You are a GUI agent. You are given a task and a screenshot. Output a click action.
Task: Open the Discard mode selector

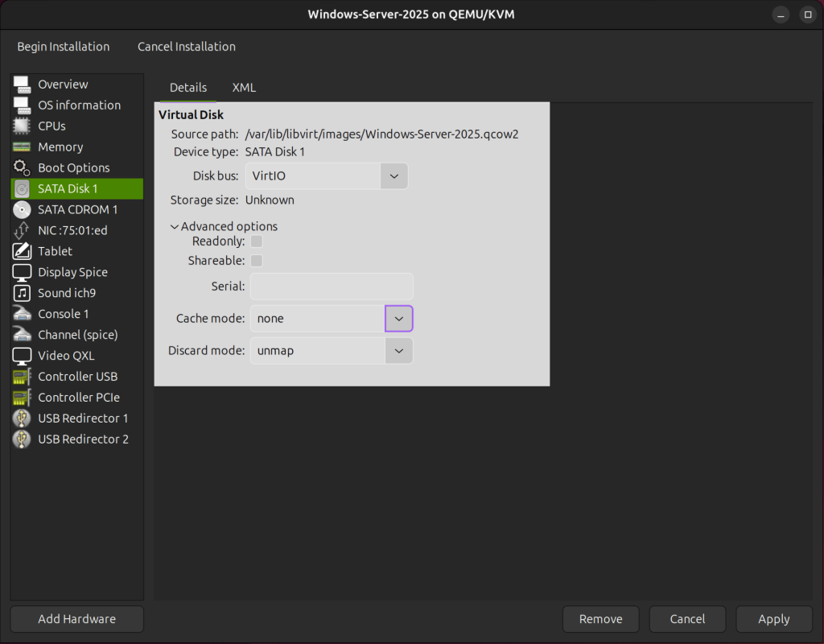tap(398, 350)
